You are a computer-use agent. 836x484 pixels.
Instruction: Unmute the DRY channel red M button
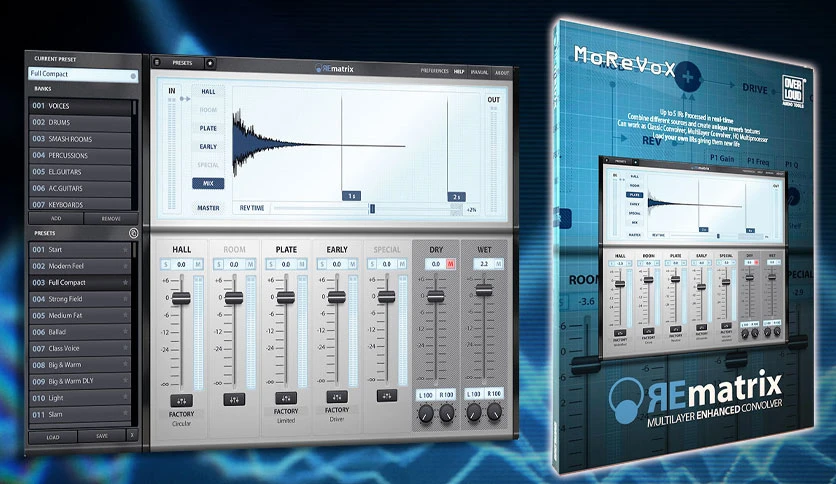coord(451,264)
